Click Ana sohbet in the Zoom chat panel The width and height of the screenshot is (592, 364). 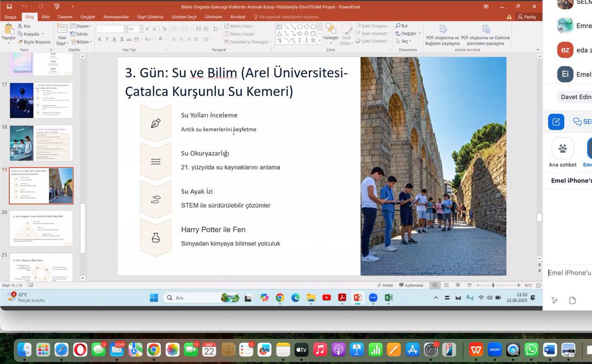(x=562, y=153)
